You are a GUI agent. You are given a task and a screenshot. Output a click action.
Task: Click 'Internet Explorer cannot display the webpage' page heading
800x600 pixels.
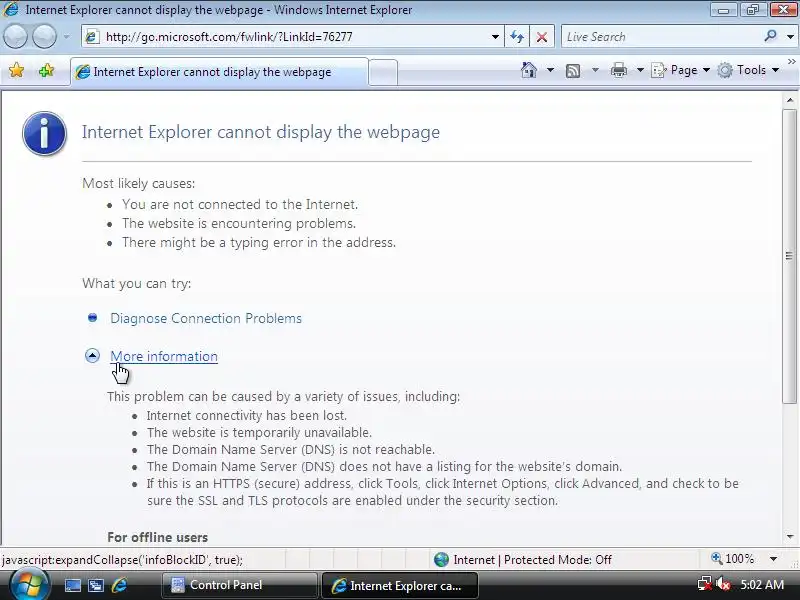[x=261, y=132]
